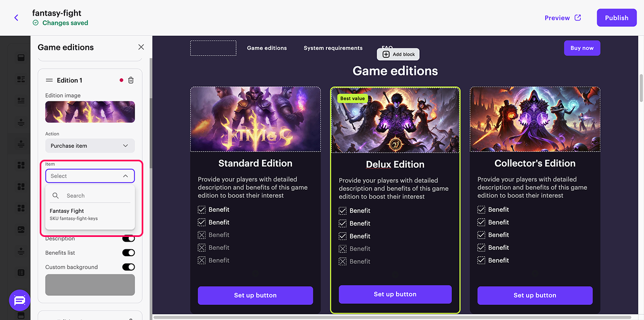Click the Buy now button
644x320 pixels.
(582, 48)
